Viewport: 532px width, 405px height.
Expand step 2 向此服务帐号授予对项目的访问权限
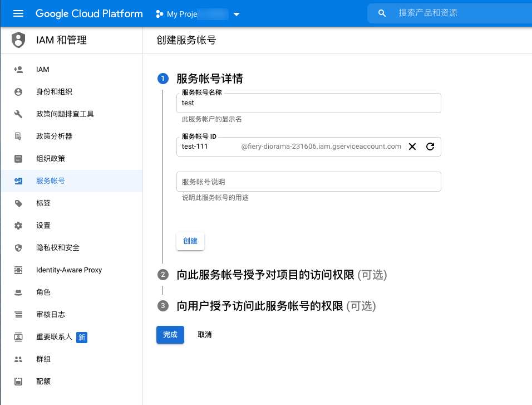(x=281, y=275)
